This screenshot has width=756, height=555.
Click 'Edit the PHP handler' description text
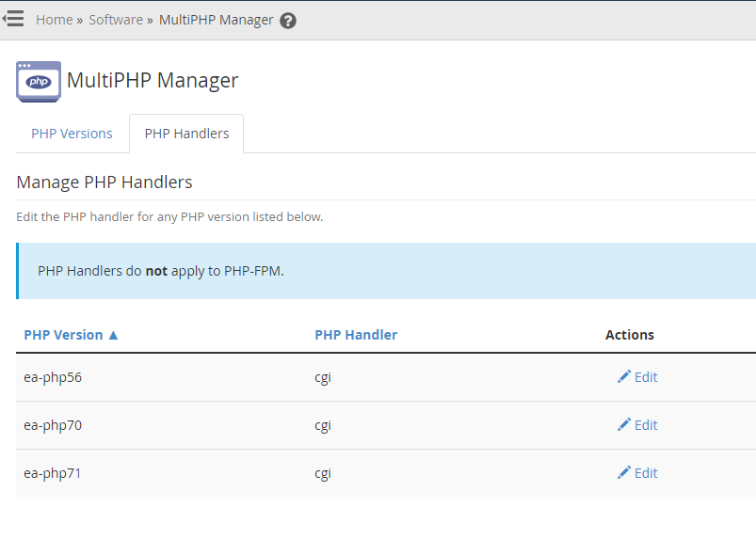[169, 216]
